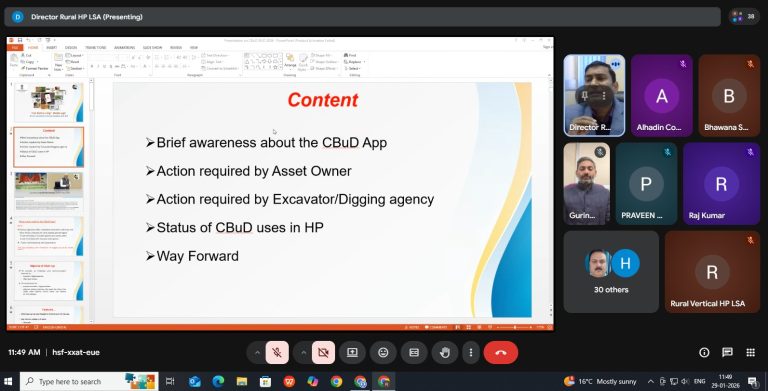Open participants list showing 38 people
The image size is (768, 391).
(744, 17)
